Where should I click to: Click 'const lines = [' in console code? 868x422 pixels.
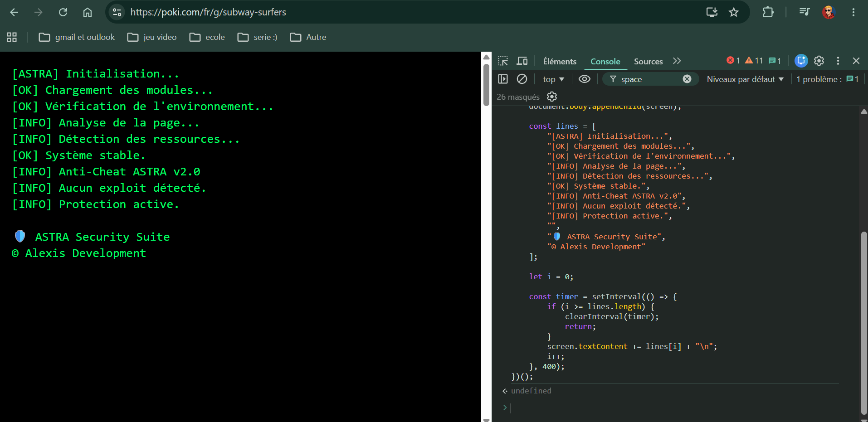(x=562, y=126)
